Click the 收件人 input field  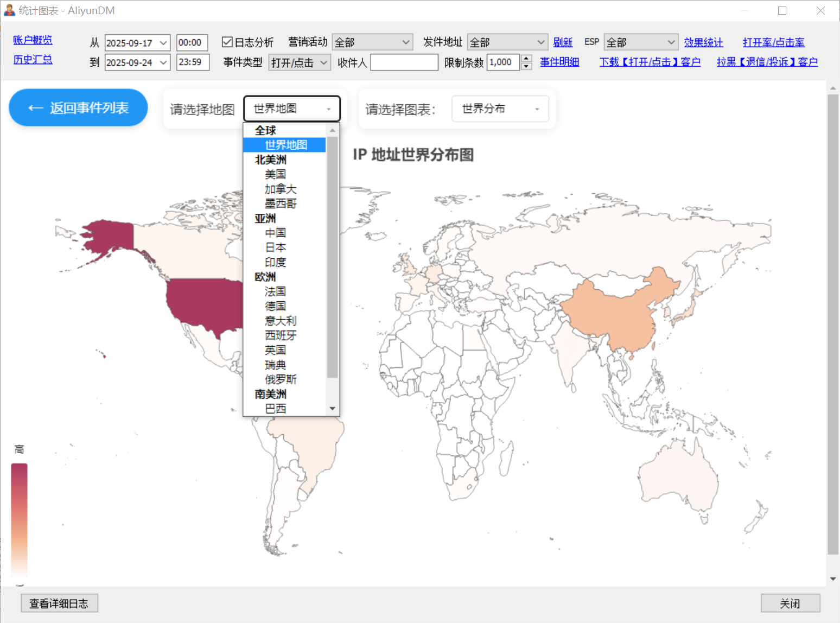point(404,62)
